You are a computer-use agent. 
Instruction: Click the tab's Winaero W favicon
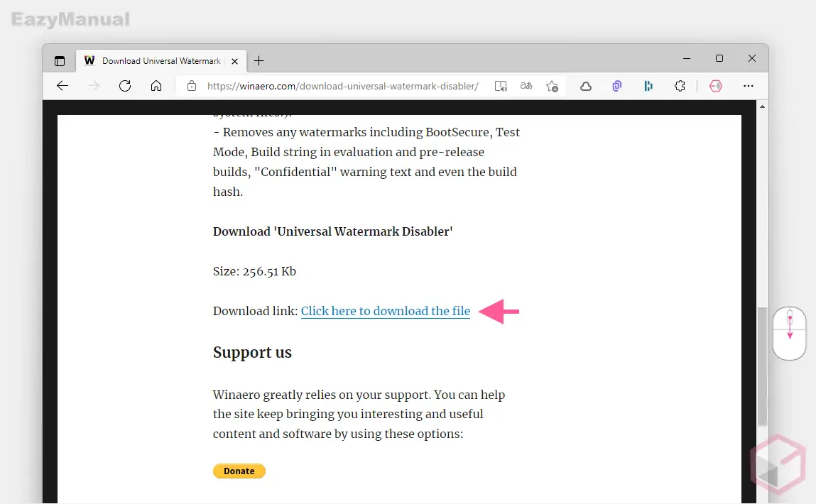pyautogui.click(x=89, y=60)
